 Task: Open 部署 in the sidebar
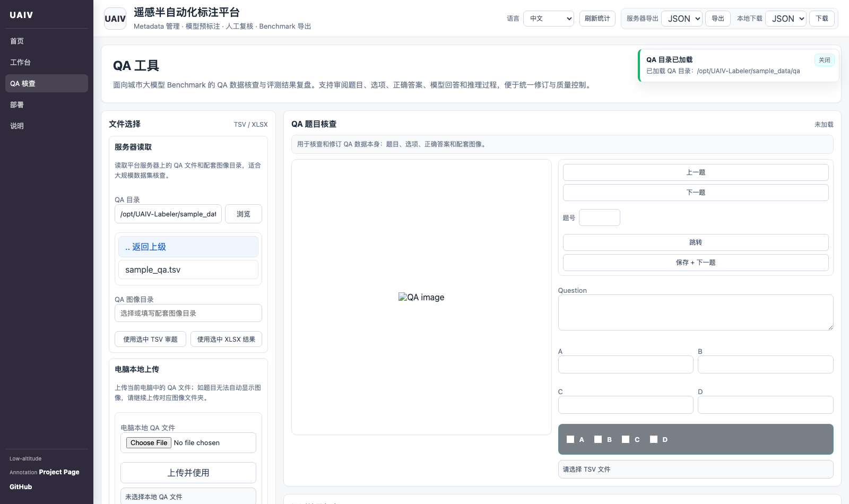tap(47, 105)
